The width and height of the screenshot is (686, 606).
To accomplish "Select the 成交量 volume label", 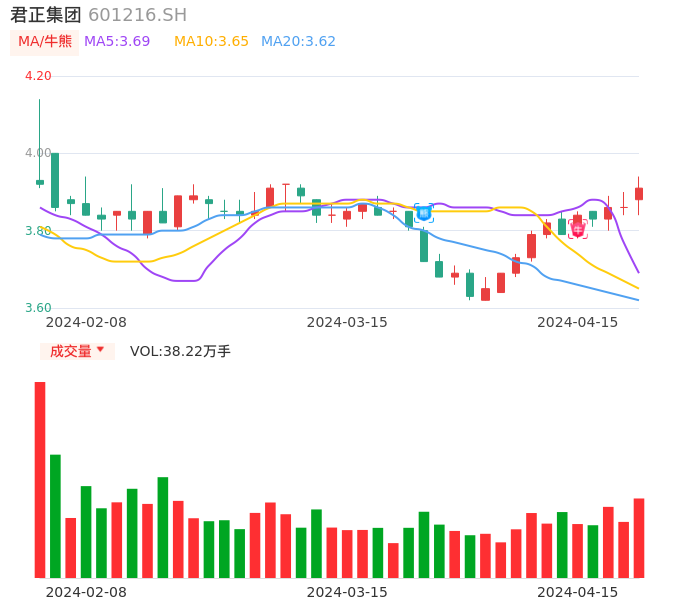I will 70,351.
